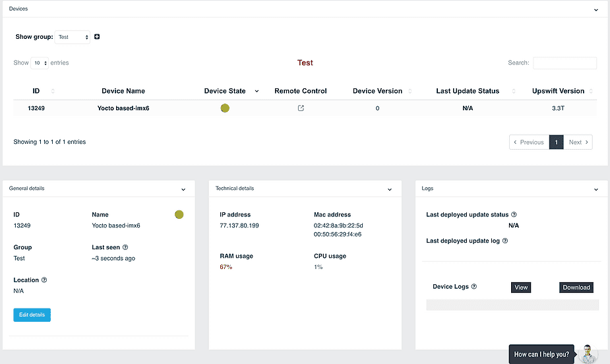
Task: Go to Next page
Action: 578,142
